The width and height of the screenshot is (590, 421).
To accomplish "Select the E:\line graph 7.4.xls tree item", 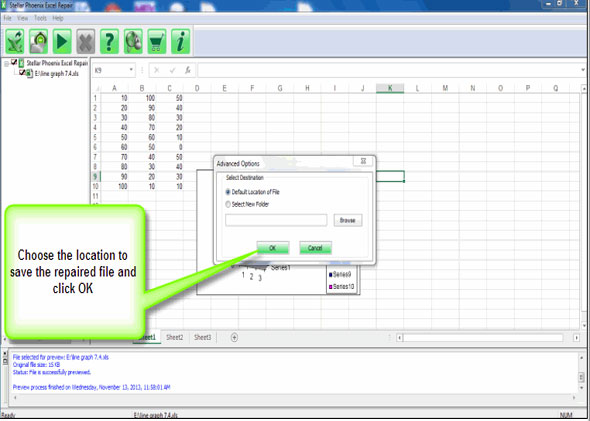I will (57, 74).
